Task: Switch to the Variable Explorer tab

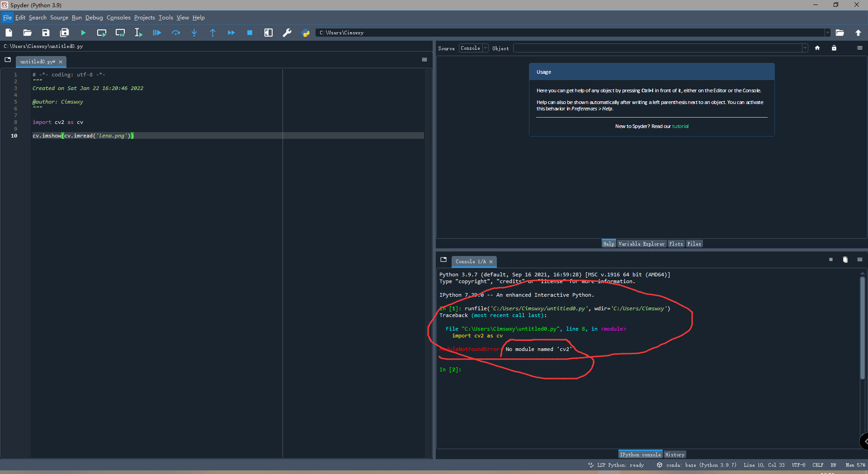Action: (642, 244)
